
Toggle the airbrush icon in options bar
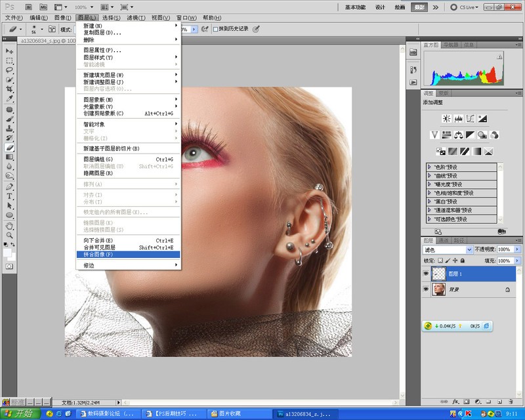click(205, 29)
